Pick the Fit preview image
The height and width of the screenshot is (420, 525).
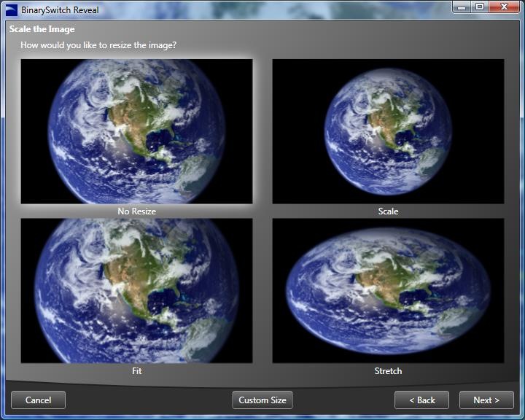(x=136, y=291)
